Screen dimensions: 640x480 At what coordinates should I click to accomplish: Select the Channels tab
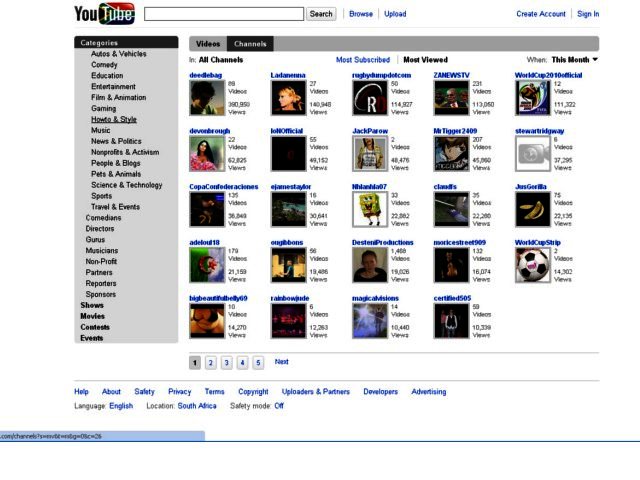[250, 44]
